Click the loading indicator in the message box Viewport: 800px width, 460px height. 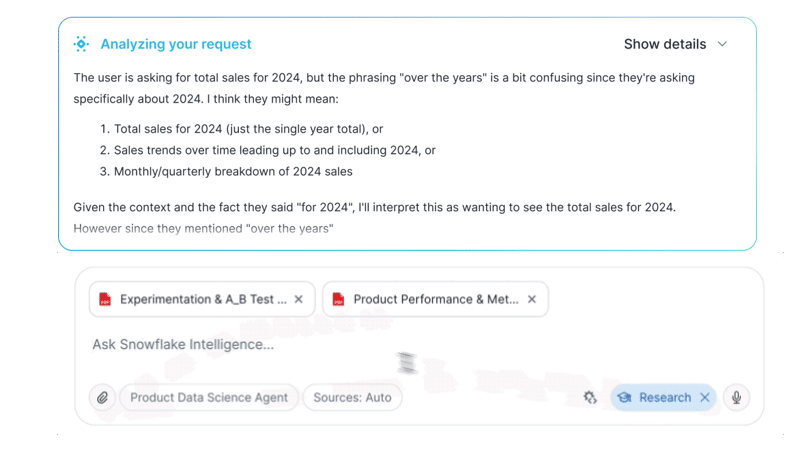[406, 362]
